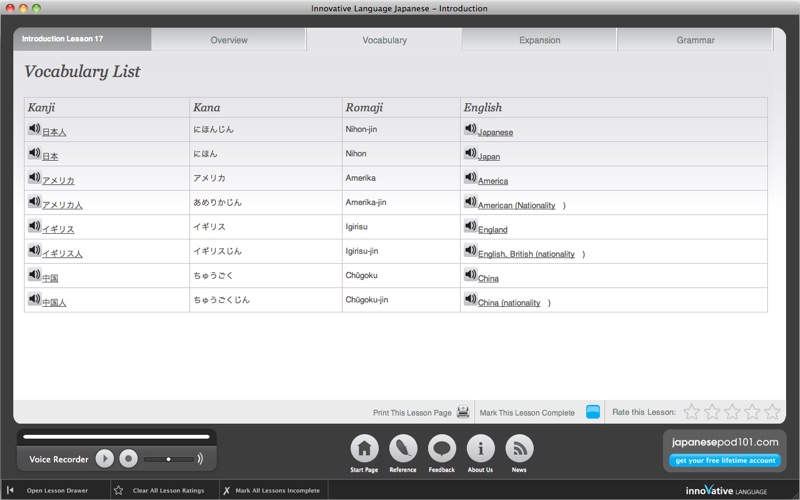
Task: Toggle Mark This Lesson Complete checkbox
Action: [593, 412]
